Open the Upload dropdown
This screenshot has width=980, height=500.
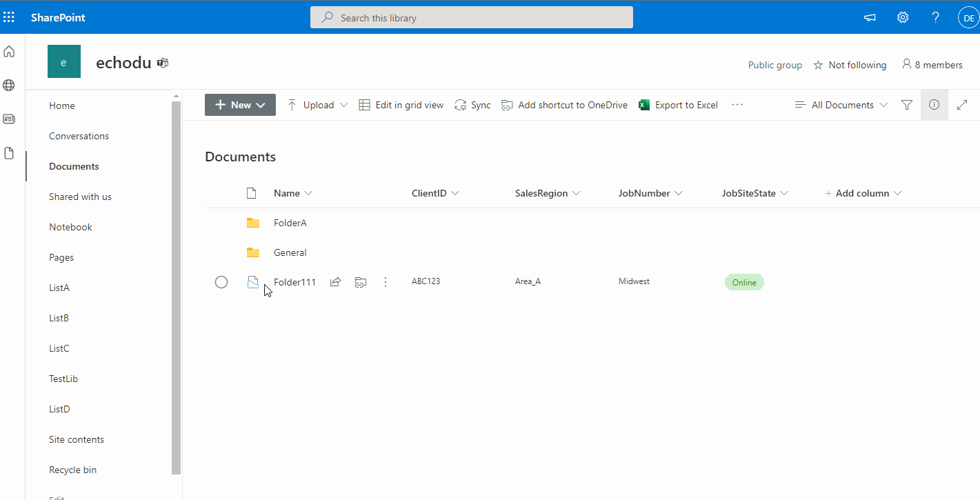click(317, 105)
